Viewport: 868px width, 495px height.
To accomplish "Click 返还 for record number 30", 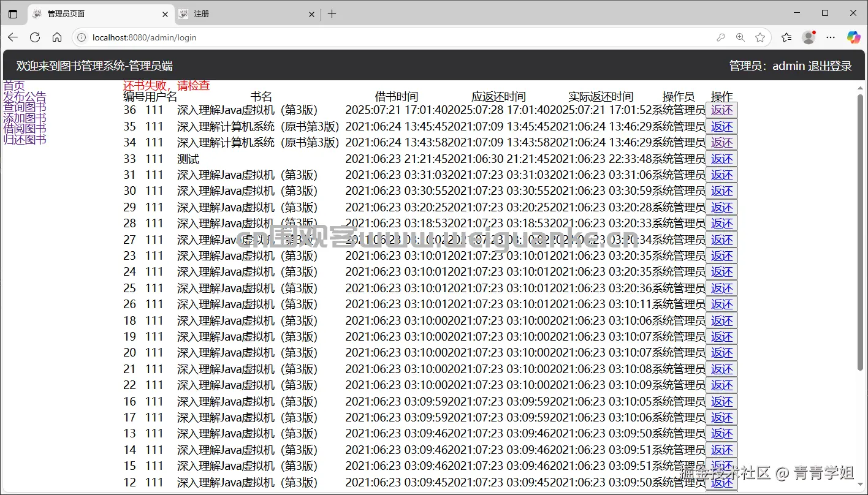I will (x=721, y=191).
